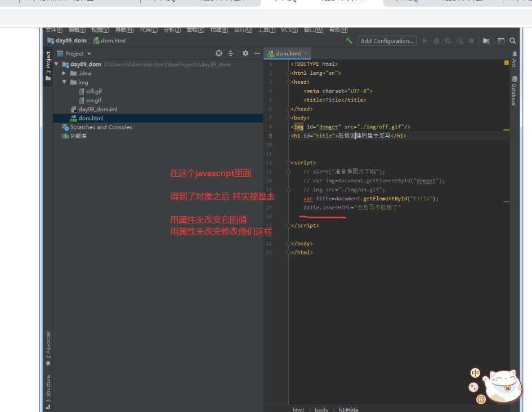Screen dimensions: 532x412
Task: Click the Stop square icon
Action: [471, 41]
